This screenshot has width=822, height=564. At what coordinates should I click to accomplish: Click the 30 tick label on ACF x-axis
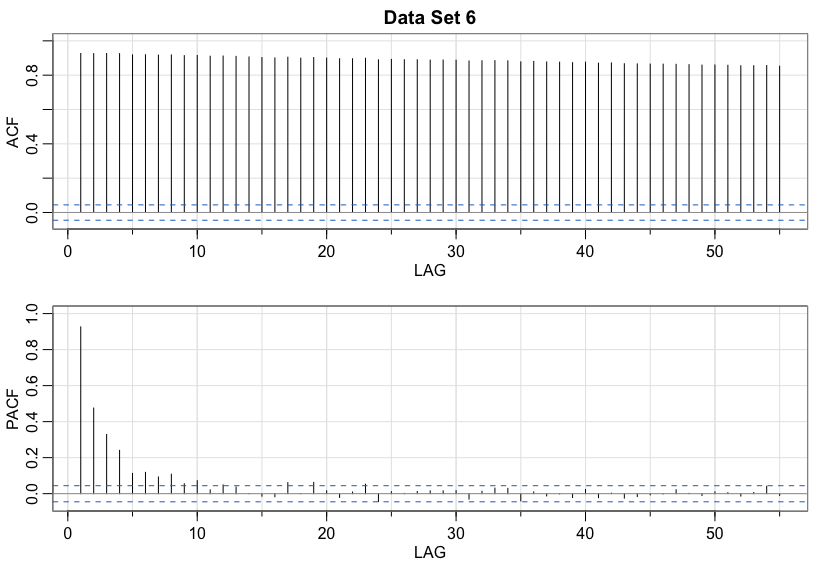tap(456, 249)
